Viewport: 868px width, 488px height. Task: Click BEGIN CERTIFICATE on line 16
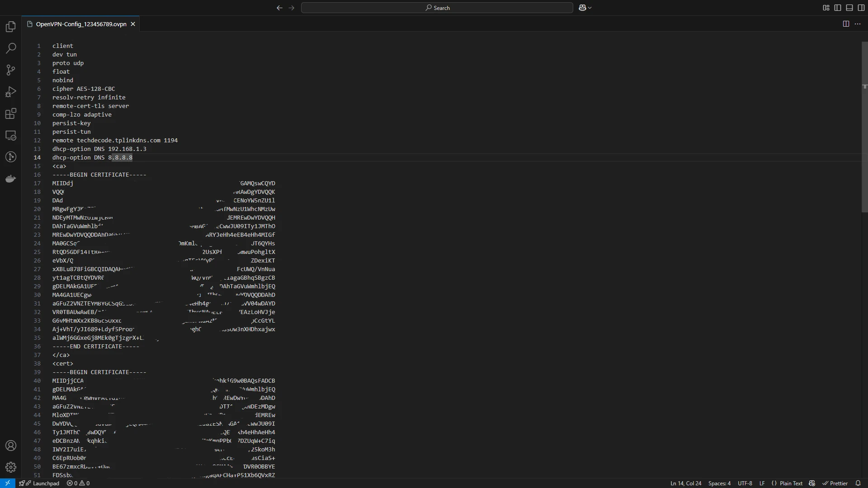[x=99, y=175]
